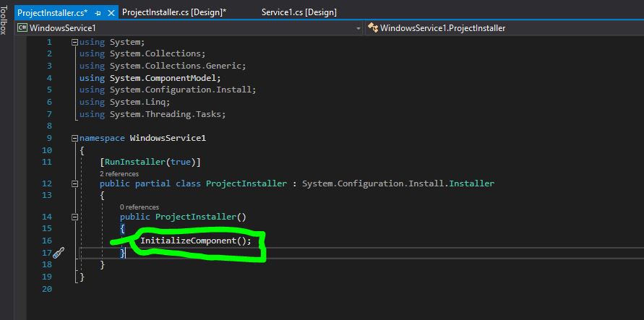Click the 'true' keyword in RunInstaller
Viewport: 644px width, 320px height.
coord(180,162)
